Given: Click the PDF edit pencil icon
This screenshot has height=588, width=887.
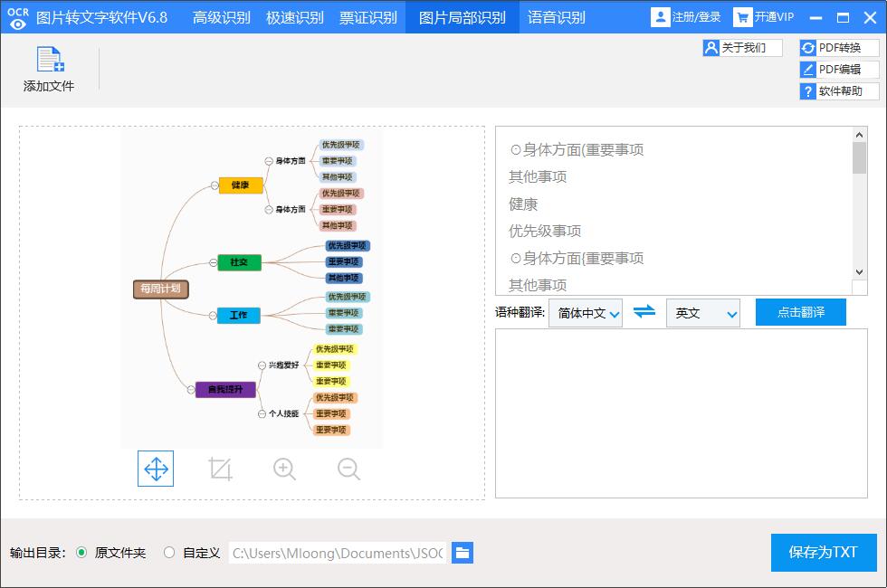Looking at the screenshot, I should (x=807, y=70).
